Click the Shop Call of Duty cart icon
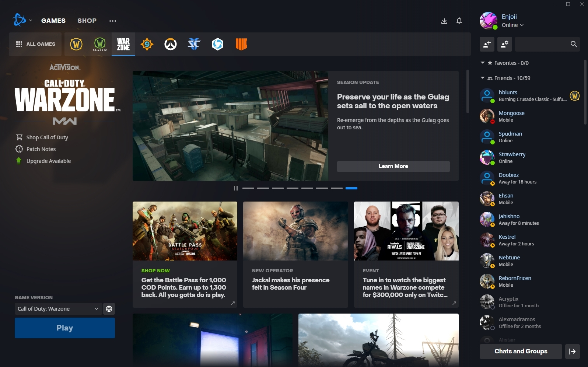588x367 pixels. [19, 137]
